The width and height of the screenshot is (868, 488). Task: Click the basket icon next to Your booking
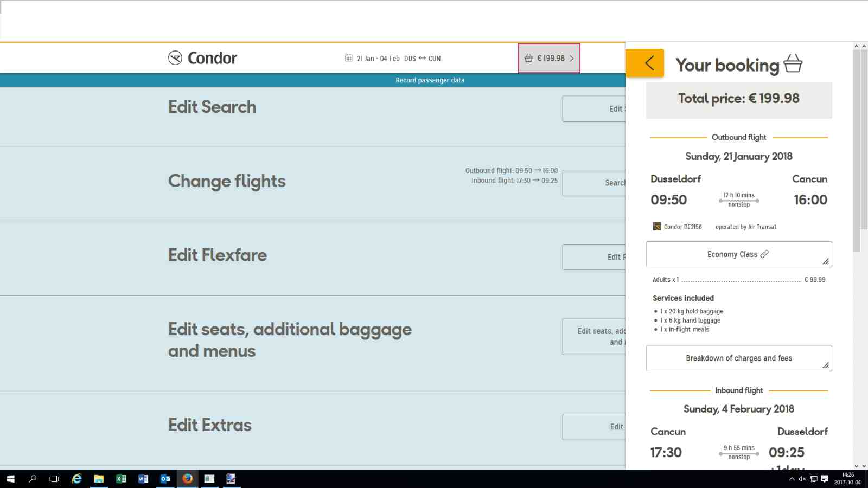(x=793, y=63)
